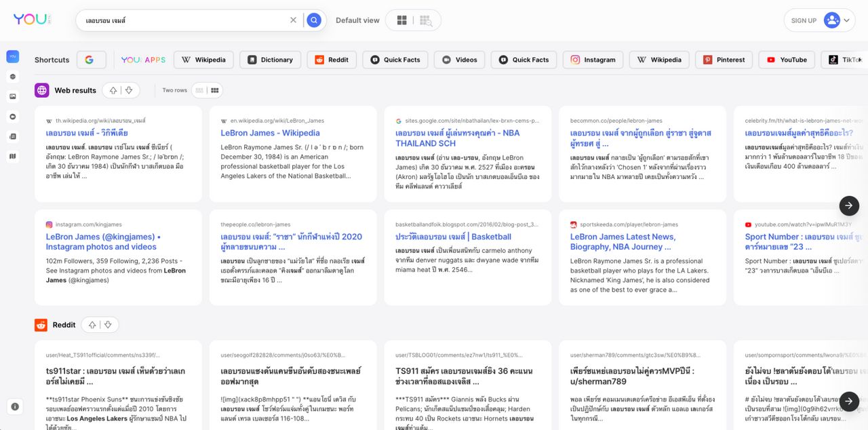Open the Dictionary app shortcut

pyautogui.click(x=270, y=60)
